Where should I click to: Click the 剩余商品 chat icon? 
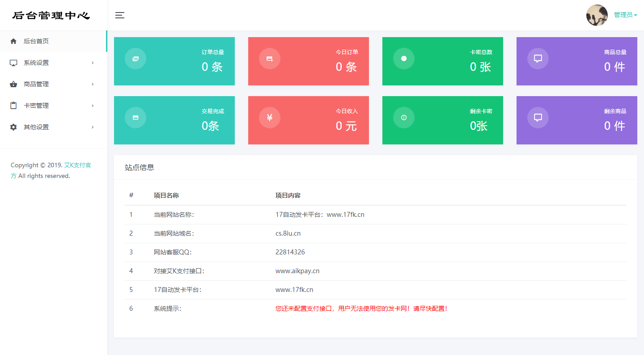[538, 118]
